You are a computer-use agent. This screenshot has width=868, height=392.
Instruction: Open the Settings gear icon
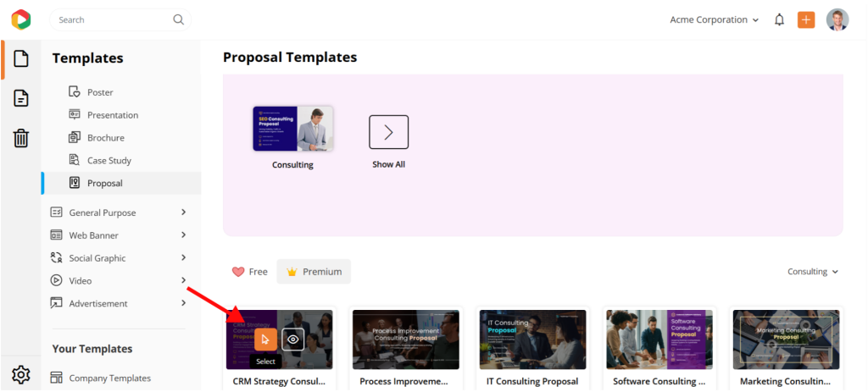pyautogui.click(x=21, y=374)
